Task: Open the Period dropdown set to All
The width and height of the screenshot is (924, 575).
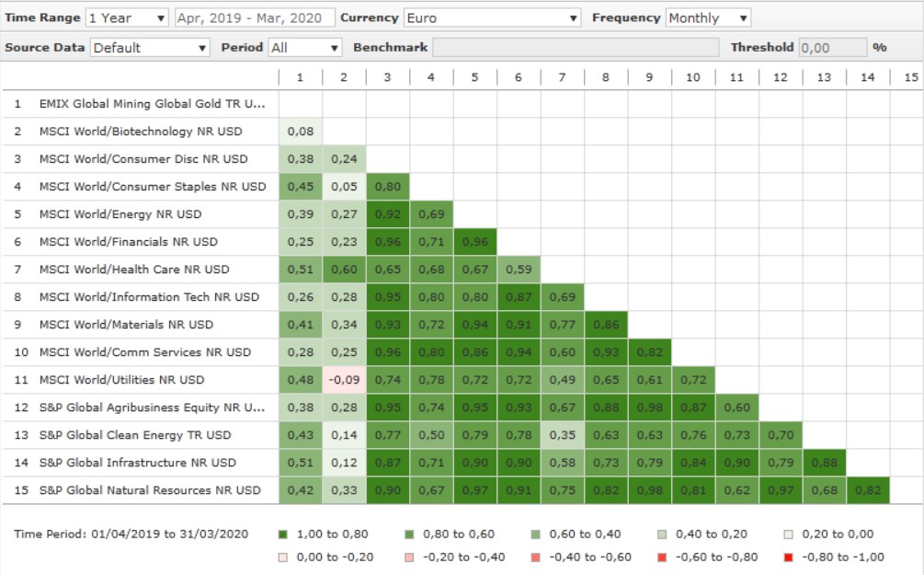Action: coord(304,47)
